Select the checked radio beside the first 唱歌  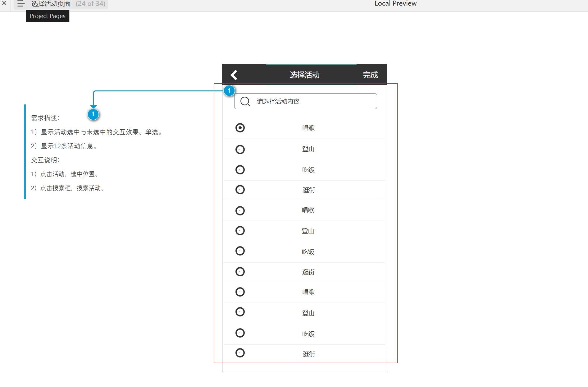click(x=240, y=128)
